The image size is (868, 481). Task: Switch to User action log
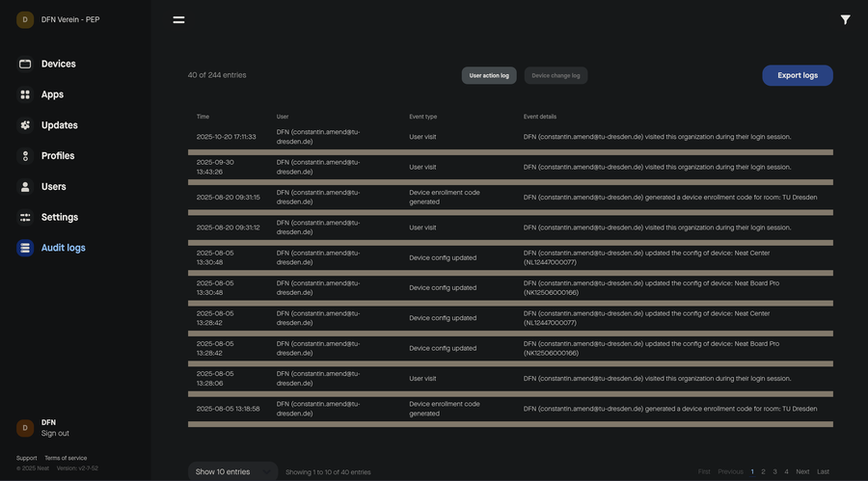pyautogui.click(x=489, y=75)
